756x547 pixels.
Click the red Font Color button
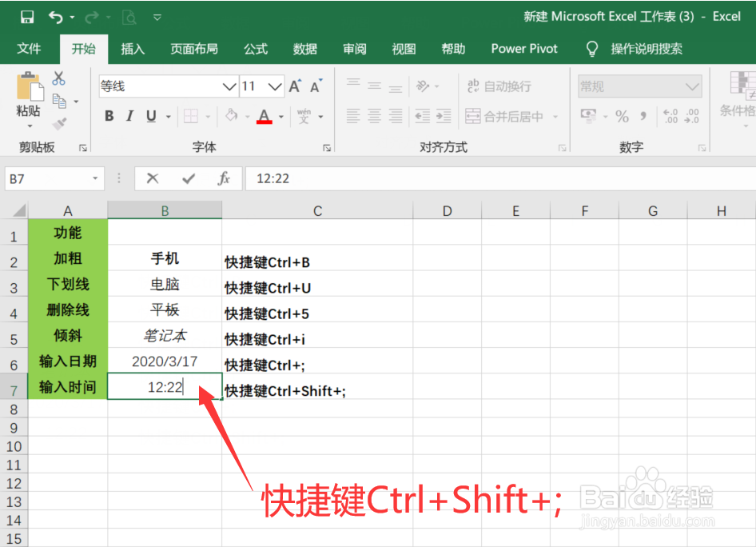point(265,116)
